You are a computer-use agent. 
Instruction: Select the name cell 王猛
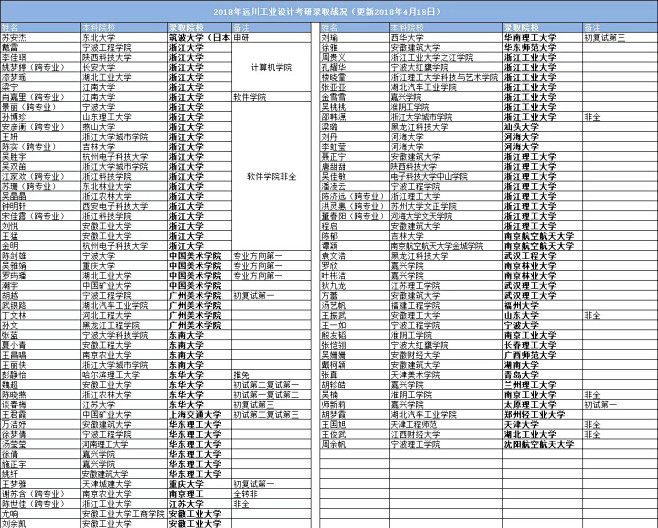click(41, 236)
